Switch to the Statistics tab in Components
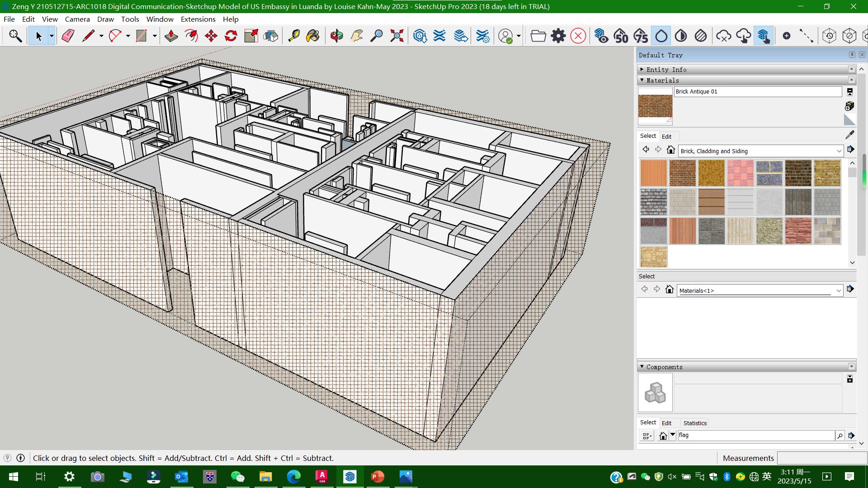Viewport: 868px width, 488px height. click(695, 423)
